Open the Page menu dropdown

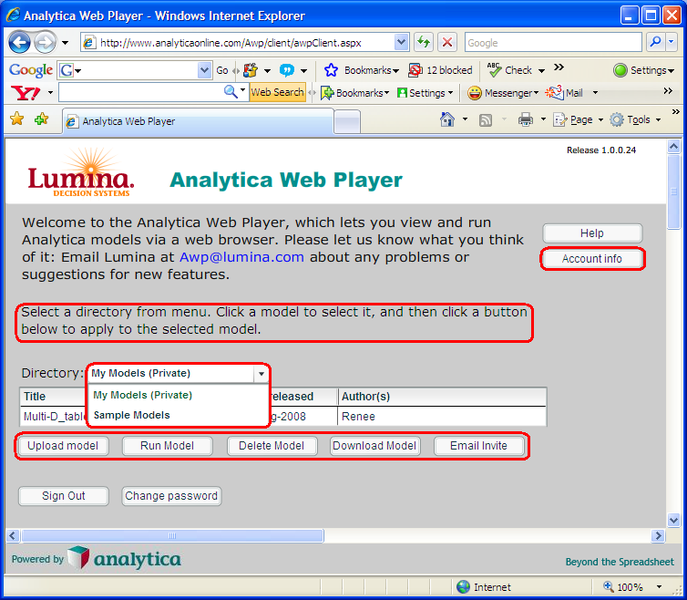(600, 120)
